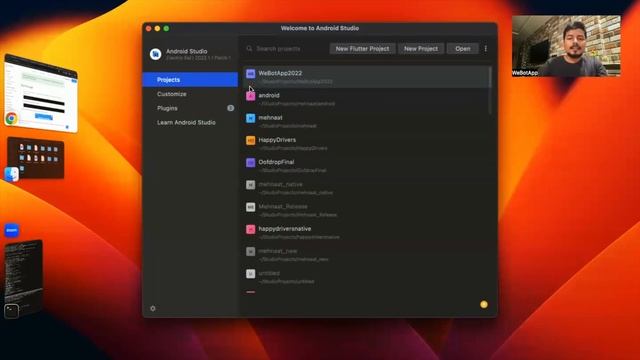Click the Android Studio version text
640x360 pixels.
pos(198,58)
